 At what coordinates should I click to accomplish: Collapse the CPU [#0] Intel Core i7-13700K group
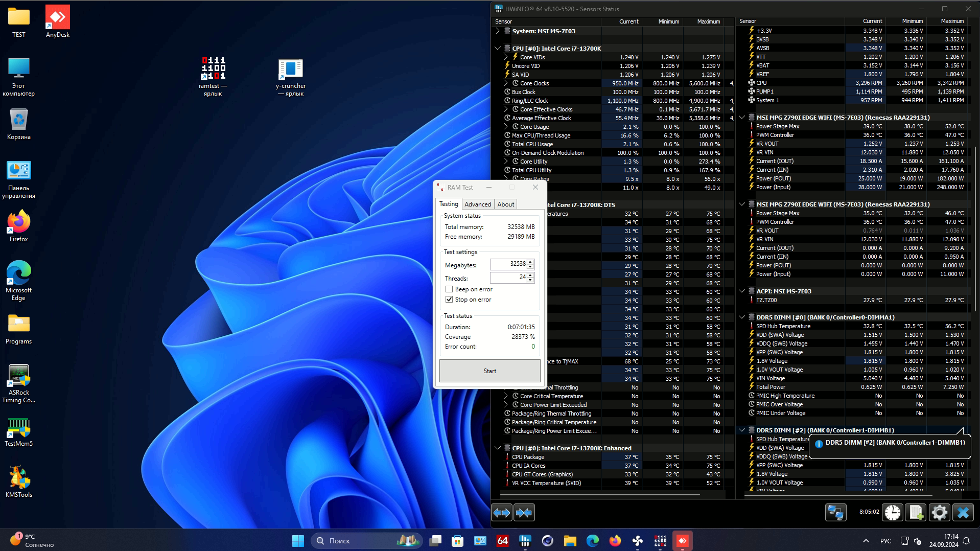498,48
